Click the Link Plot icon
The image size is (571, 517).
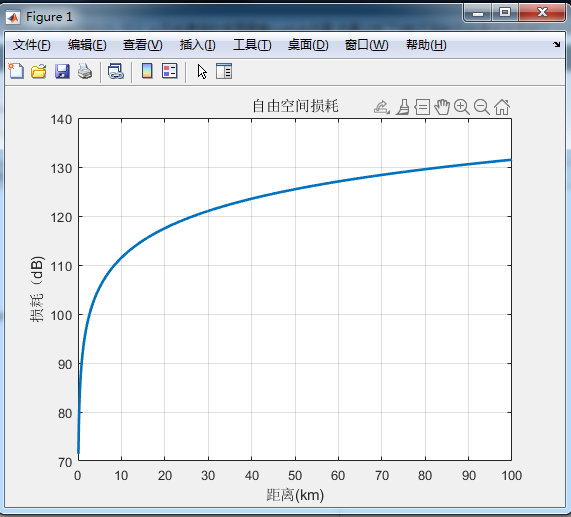[x=116, y=71]
